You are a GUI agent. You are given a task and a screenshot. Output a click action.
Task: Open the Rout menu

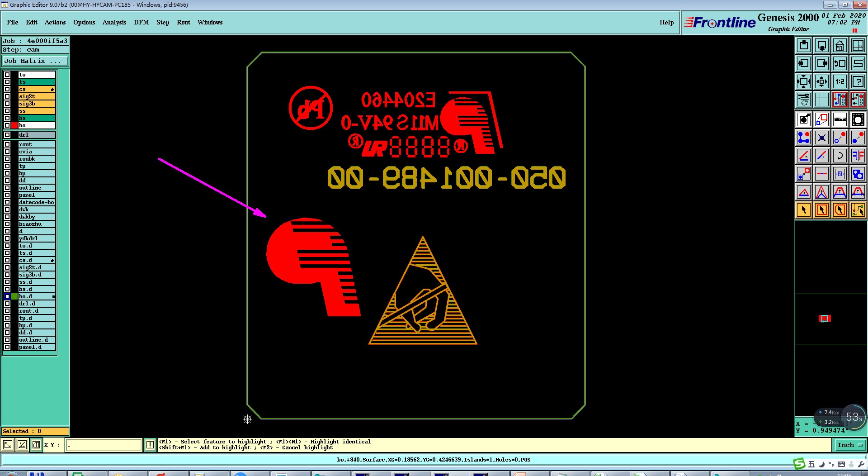184,22
